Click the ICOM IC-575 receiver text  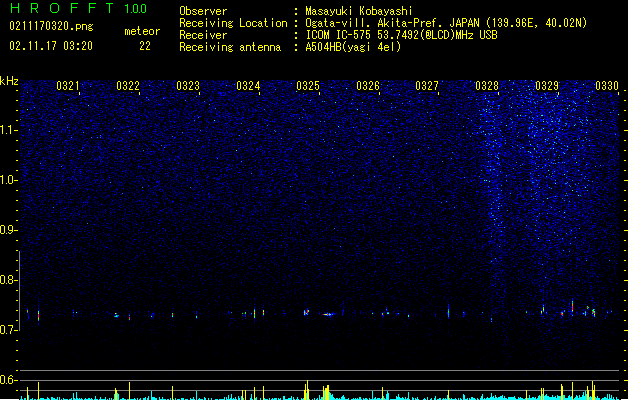point(401,35)
